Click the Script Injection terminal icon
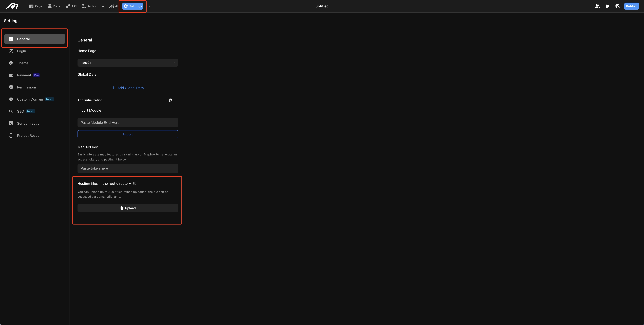 pos(11,123)
